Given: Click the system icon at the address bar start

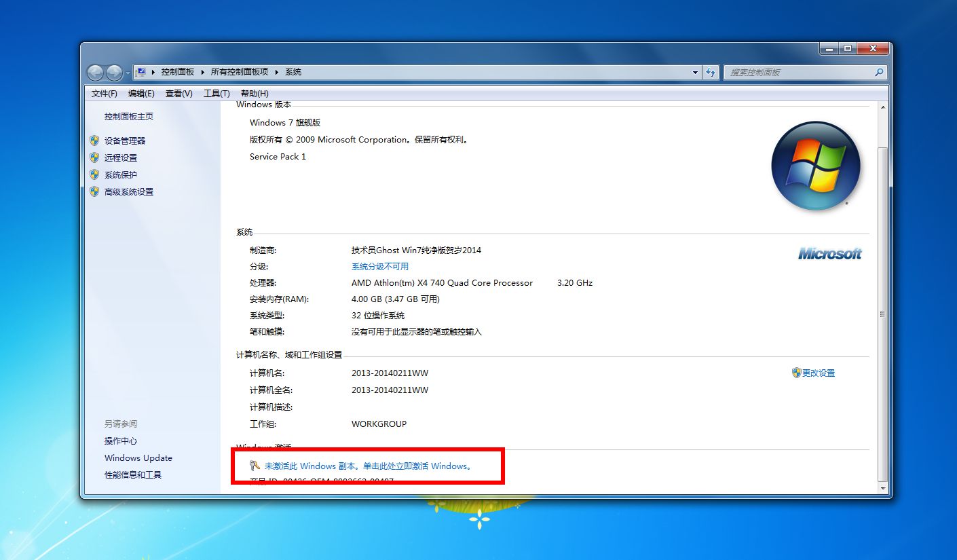Looking at the screenshot, I should (140, 71).
